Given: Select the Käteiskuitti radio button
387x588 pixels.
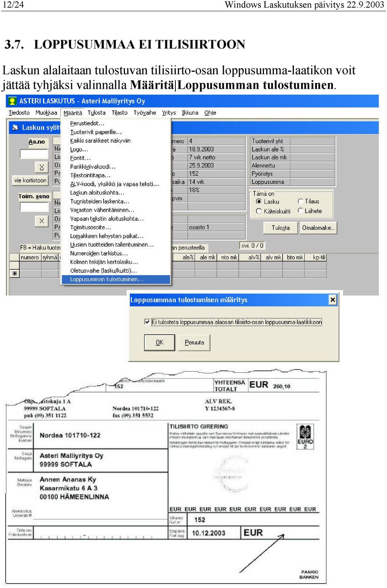Looking at the screenshot, I should 259,211.
